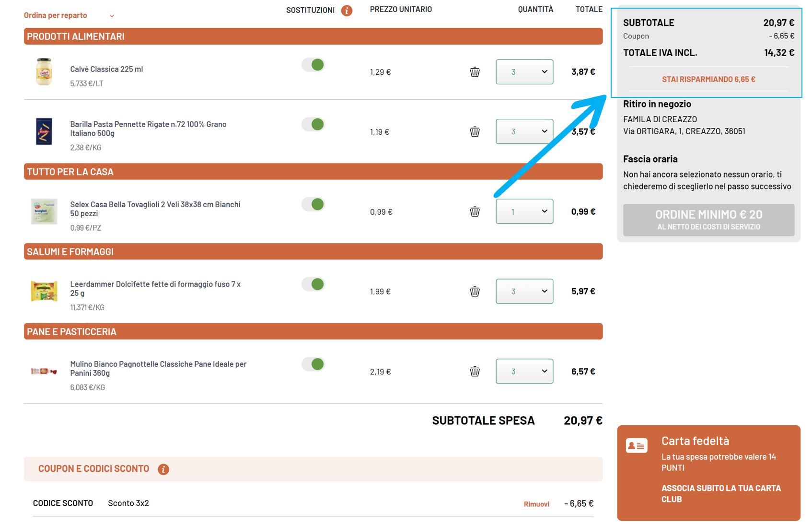Open quantity dropdown for Calvé Classica

[524, 72]
